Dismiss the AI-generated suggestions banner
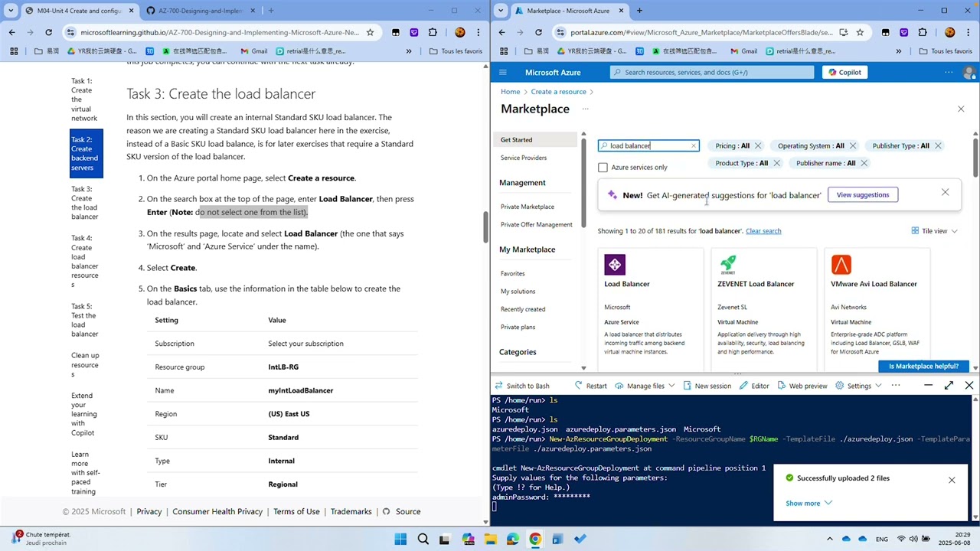 (945, 192)
